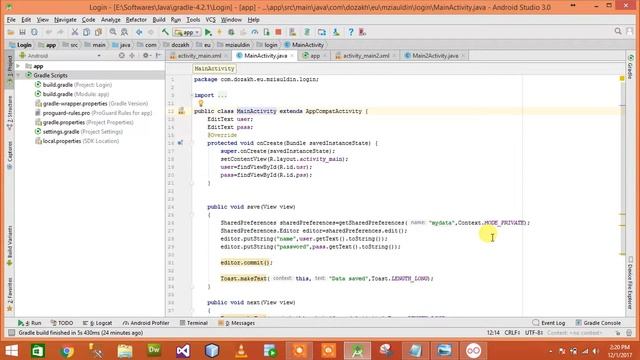Switch to the Main2Activity.java tab

(x=435, y=56)
